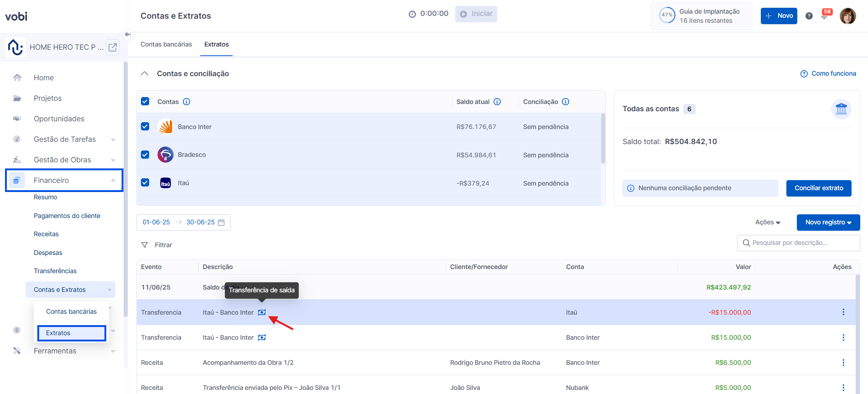This screenshot has width=868, height=394.
Task: Click transfer icon on the Banco Inter R$15.000,00 row
Action: 262,337
